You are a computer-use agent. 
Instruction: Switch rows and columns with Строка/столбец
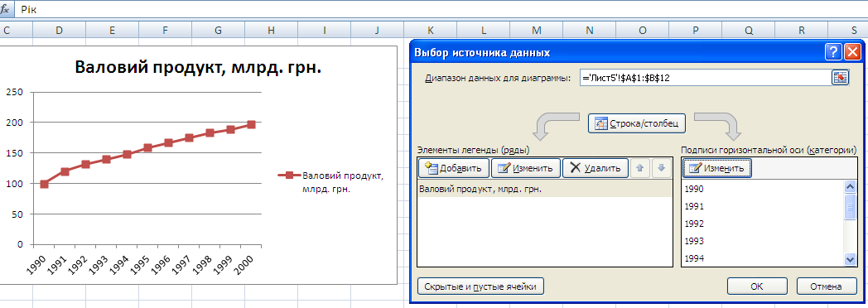coord(637,123)
